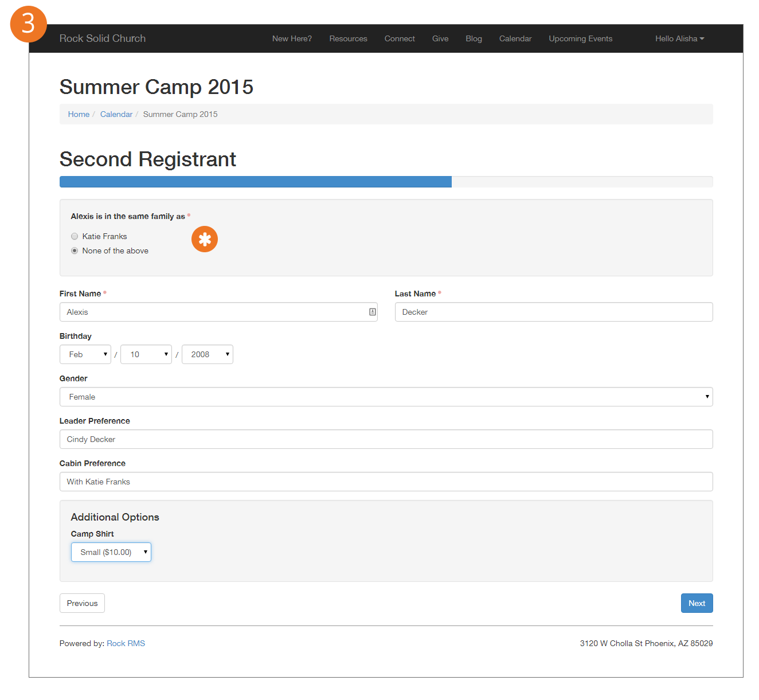Go to the Give nav item
The width and height of the screenshot is (759, 700).
tap(440, 38)
